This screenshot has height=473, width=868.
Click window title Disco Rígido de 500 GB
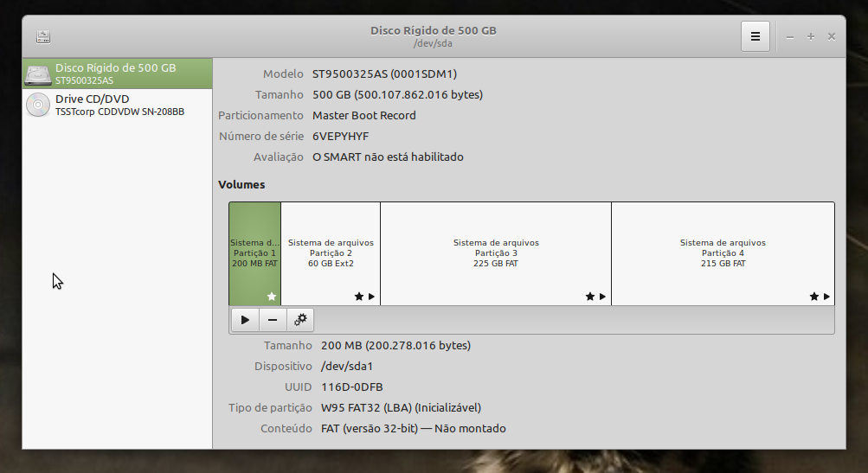(434, 30)
